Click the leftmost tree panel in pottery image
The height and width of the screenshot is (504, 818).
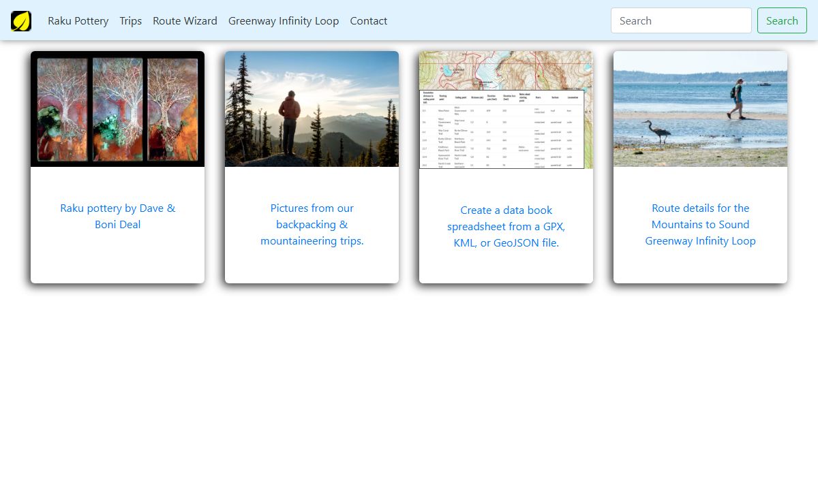pos(62,109)
